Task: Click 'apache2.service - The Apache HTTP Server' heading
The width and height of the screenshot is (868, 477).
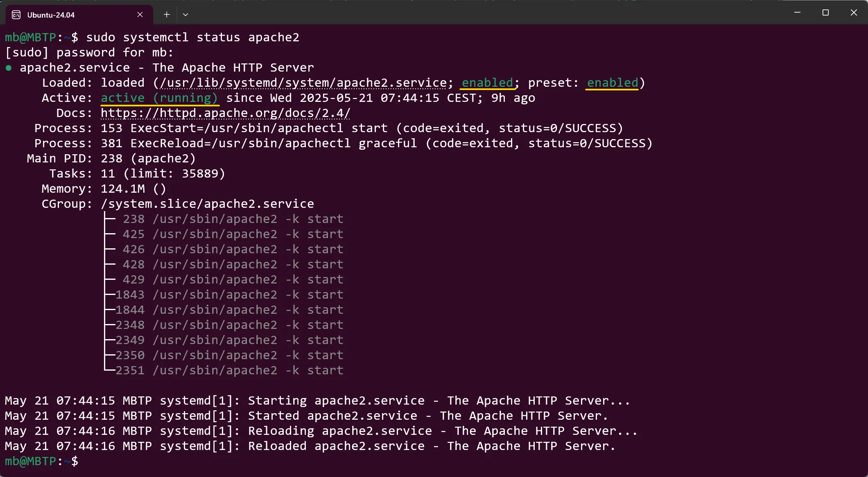Action: pos(167,67)
